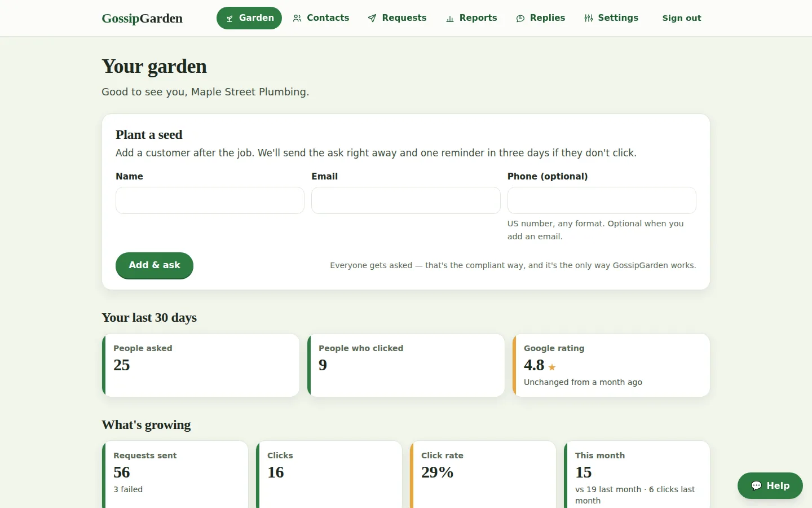Click the Add & ask button
This screenshot has width=812, height=508.
pos(155,265)
